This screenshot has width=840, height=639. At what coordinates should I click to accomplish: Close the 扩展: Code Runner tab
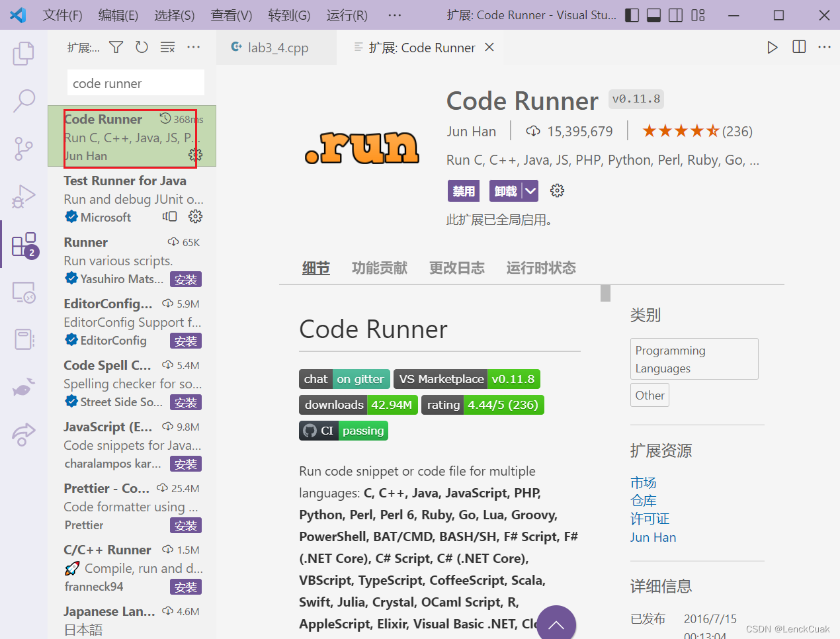[x=489, y=47]
